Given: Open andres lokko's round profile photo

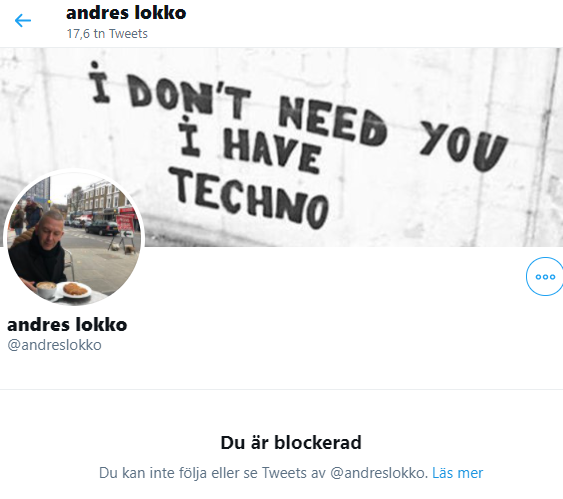Looking at the screenshot, I should (x=74, y=238).
